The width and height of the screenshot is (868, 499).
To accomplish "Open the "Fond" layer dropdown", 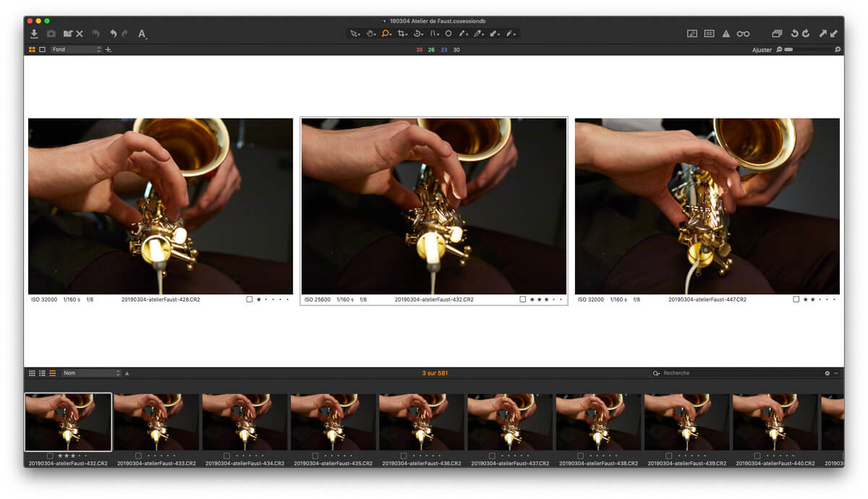I will pos(76,49).
